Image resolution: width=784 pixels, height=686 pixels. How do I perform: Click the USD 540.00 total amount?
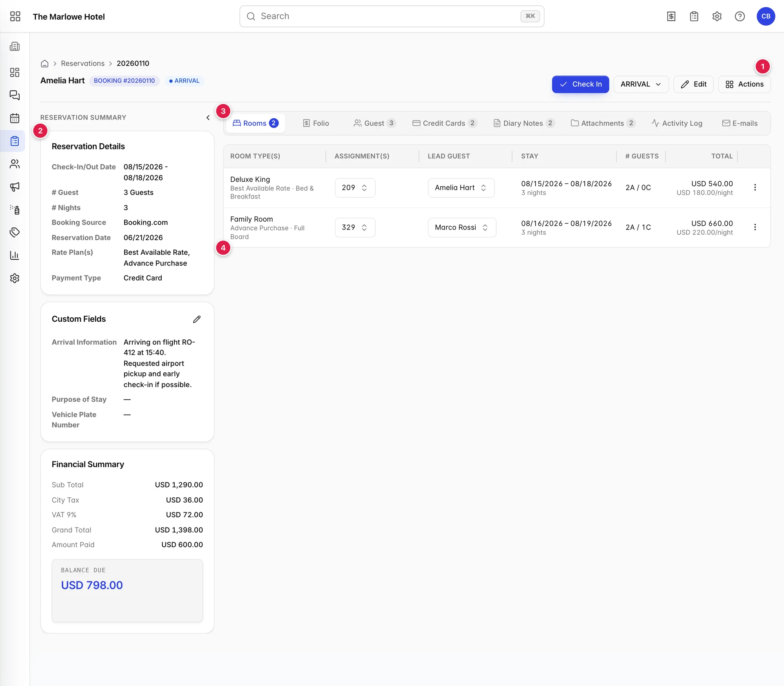pos(712,184)
